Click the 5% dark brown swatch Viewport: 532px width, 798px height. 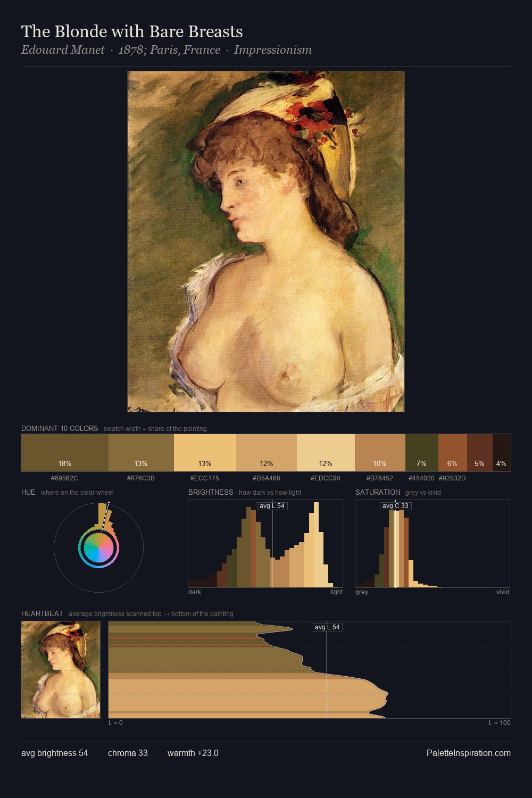point(480,453)
